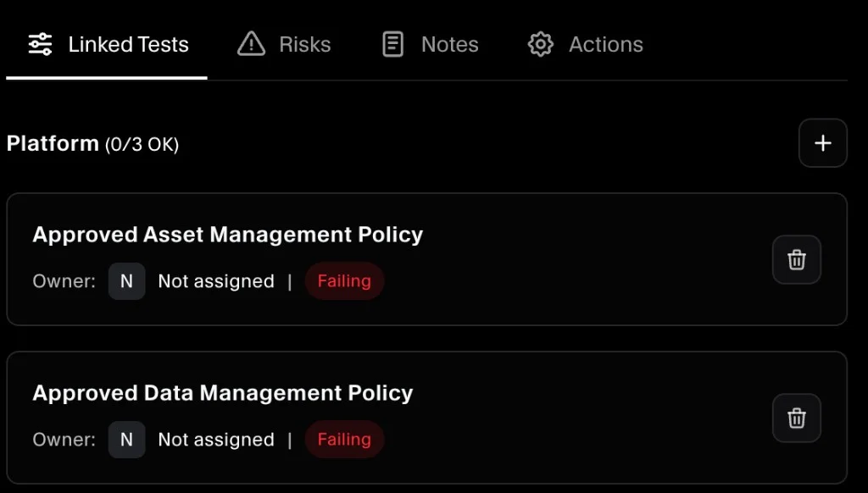Click the N owner avatar on Asset Management Policy
Viewport: 868px width, 493px height.
point(126,281)
